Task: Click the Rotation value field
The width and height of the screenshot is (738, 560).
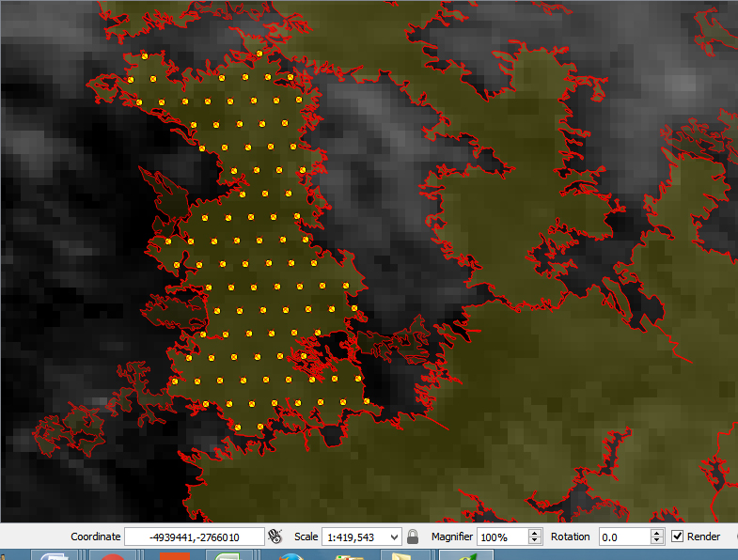Action: [x=624, y=537]
